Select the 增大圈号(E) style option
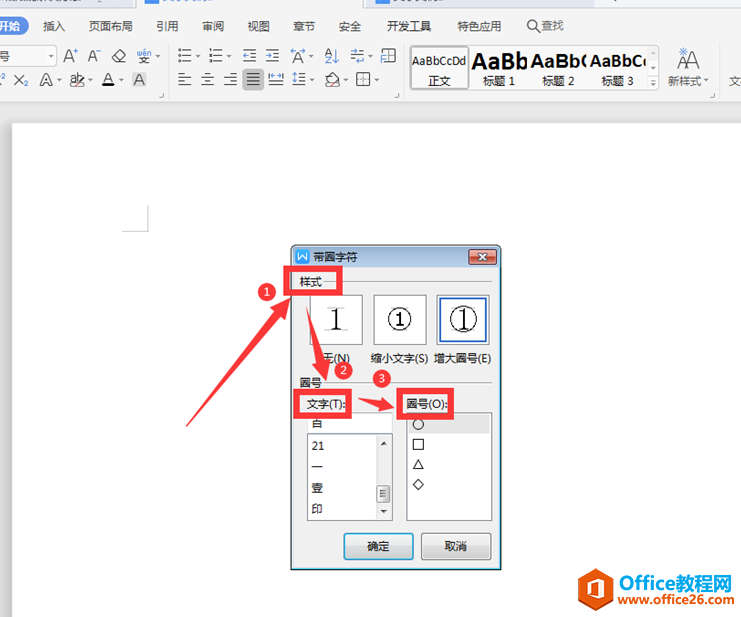 tap(463, 320)
